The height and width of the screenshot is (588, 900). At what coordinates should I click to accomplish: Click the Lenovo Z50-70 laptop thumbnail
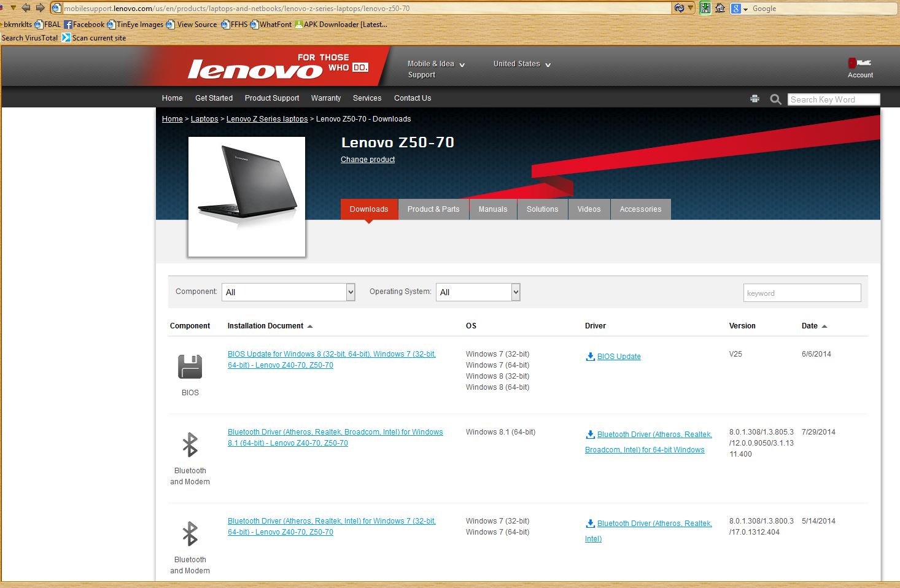(x=247, y=196)
